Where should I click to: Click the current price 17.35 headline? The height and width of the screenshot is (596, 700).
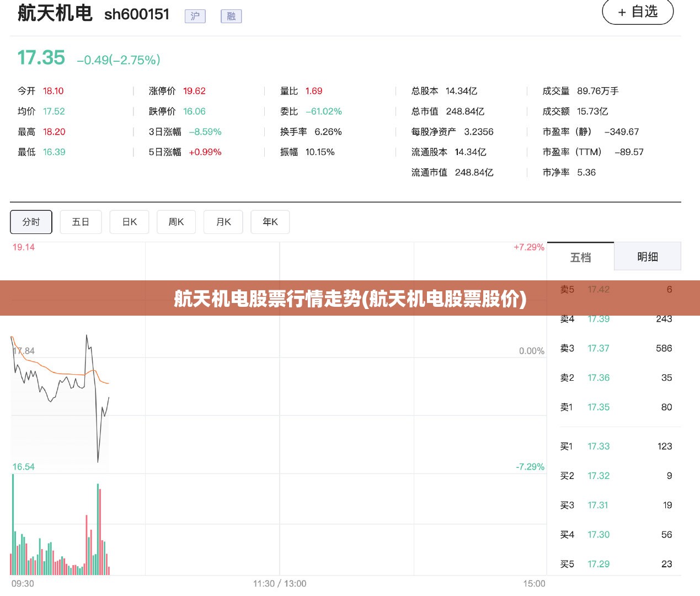point(41,57)
